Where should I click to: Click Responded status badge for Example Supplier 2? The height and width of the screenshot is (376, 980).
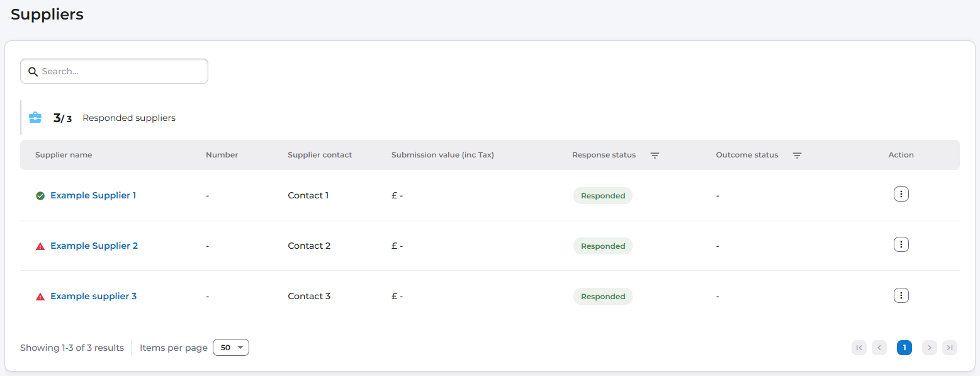click(602, 246)
